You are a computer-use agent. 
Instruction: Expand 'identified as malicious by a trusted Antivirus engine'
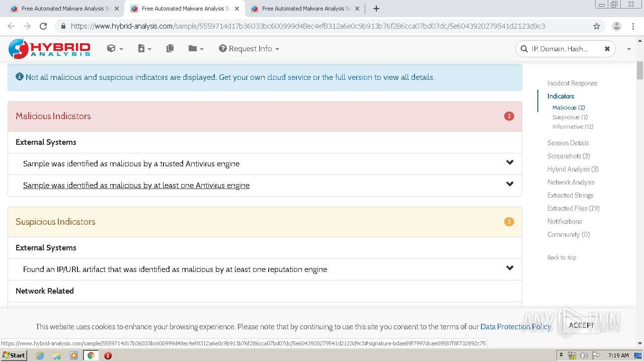tap(510, 162)
